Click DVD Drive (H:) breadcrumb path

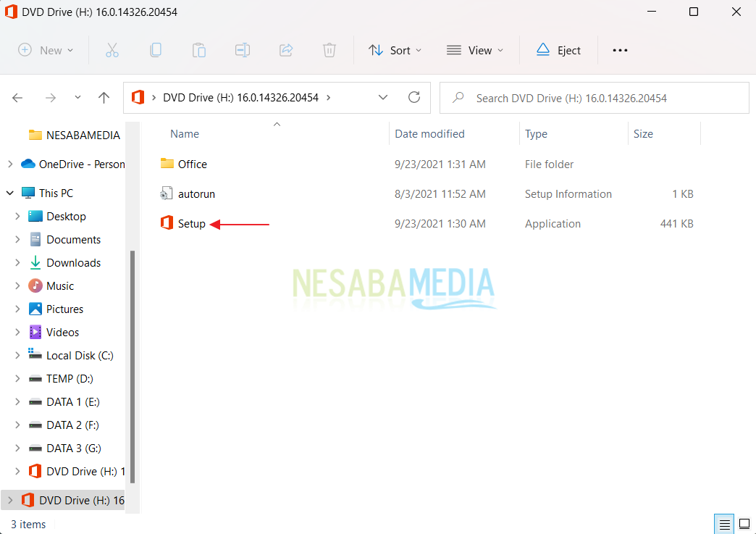pos(240,97)
